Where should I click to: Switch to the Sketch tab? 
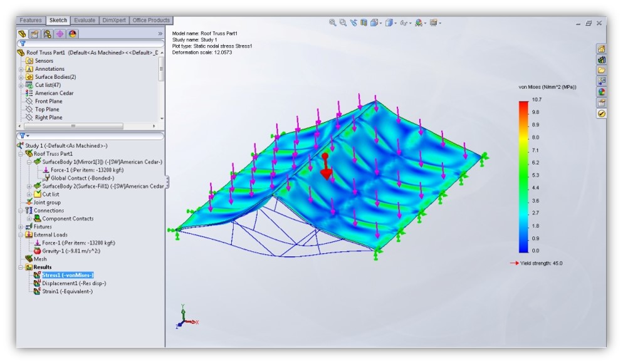tap(58, 20)
